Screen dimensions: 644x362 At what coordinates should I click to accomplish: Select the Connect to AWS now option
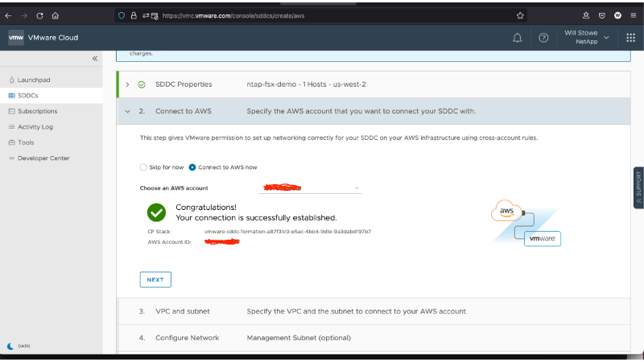[x=192, y=167]
